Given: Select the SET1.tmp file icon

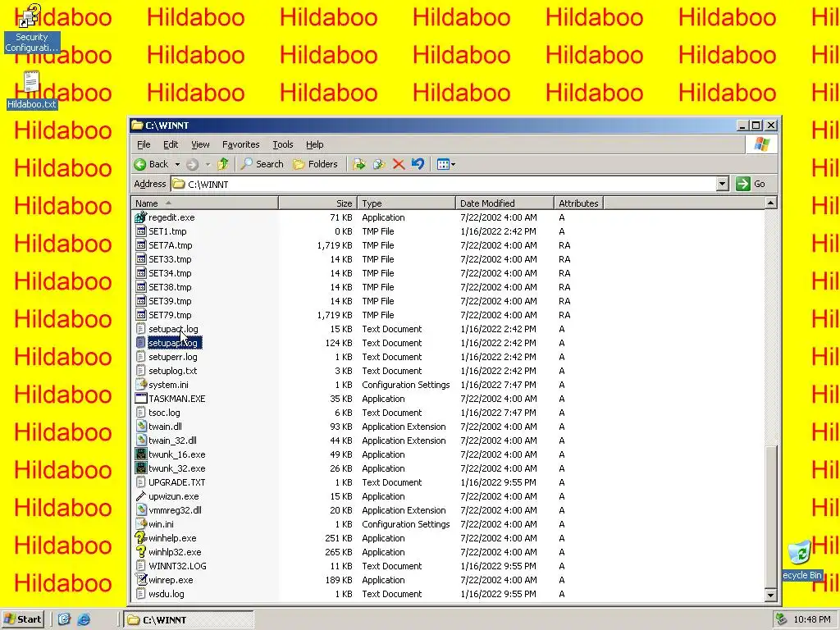Looking at the screenshot, I should pos(141,231).
